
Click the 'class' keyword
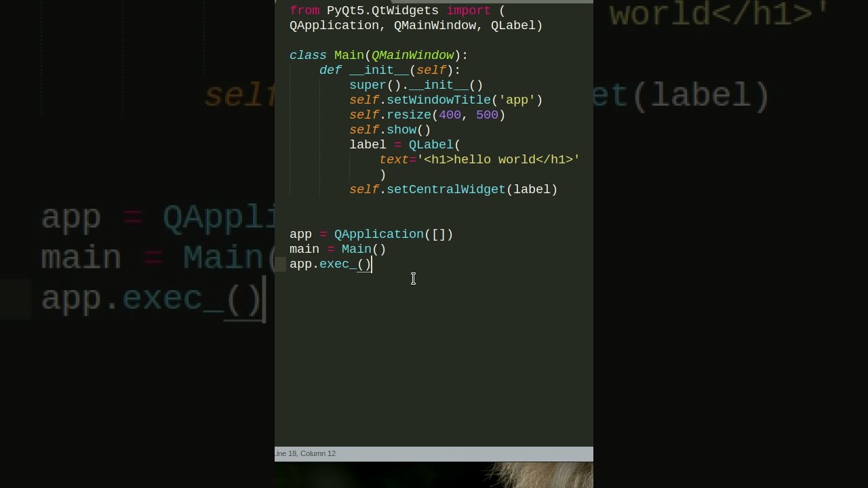(x=308, y=55)
